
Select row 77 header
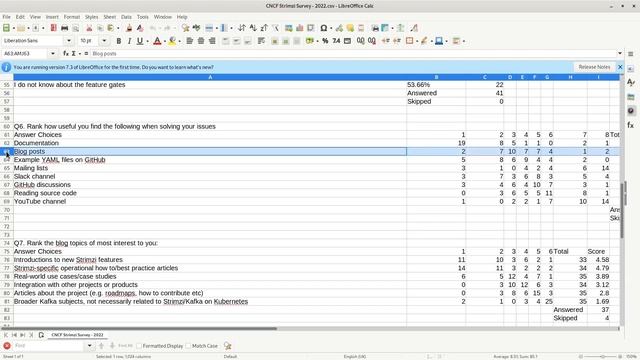[x=7, y=268]
